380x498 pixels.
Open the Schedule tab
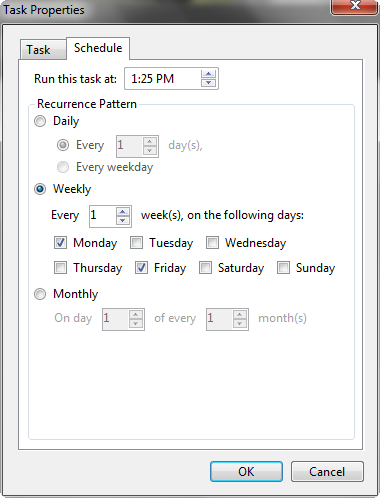pos(98,48)
